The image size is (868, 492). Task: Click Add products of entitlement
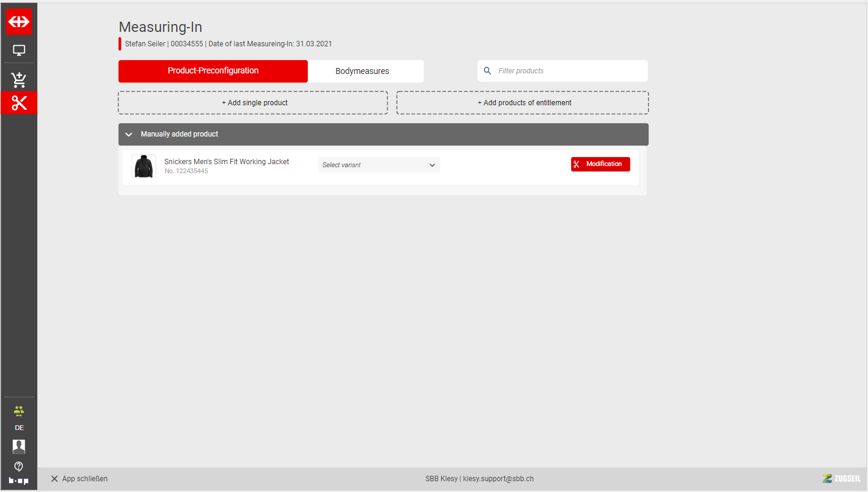point(522,103)
